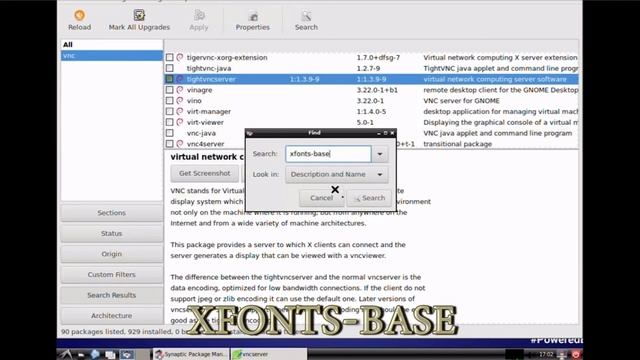Select the tigervnc-xorg-extension package name

pos(227,58)
